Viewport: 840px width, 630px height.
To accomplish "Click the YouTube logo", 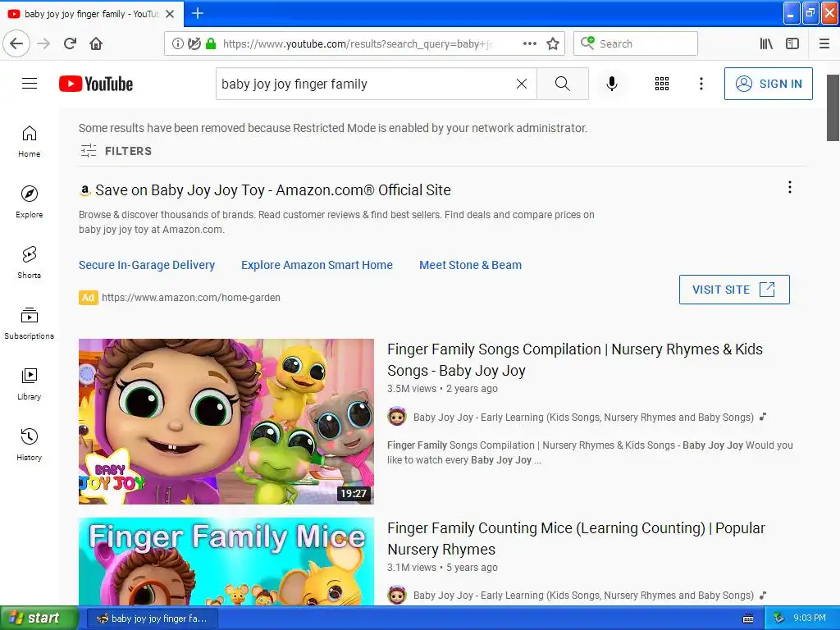I will pos(96,84).
